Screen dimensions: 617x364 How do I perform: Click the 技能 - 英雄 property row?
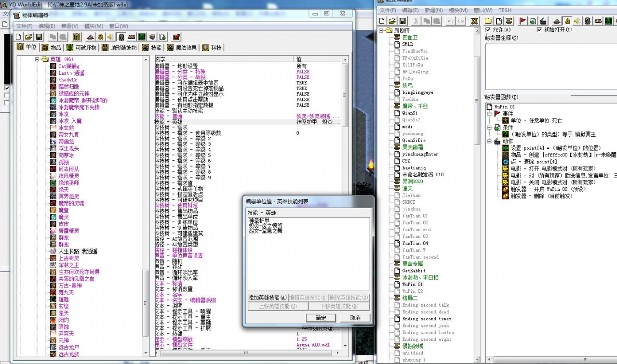click(248, 122)
